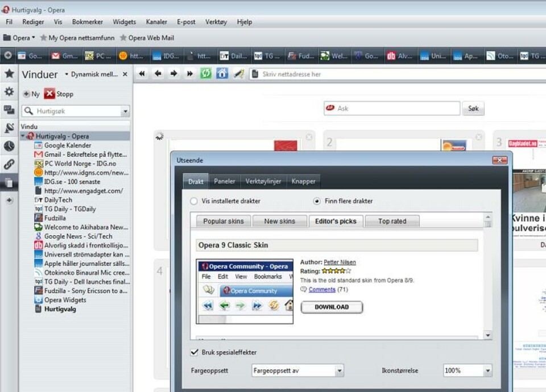Toggle Bruk spesialeffekter checkbox
Viewport: 546px width, 392px height.
195,352
